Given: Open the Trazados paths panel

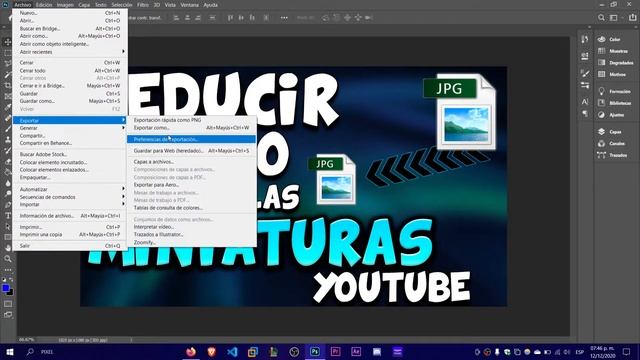Looking at the screenshot, I should coord(612,155).
